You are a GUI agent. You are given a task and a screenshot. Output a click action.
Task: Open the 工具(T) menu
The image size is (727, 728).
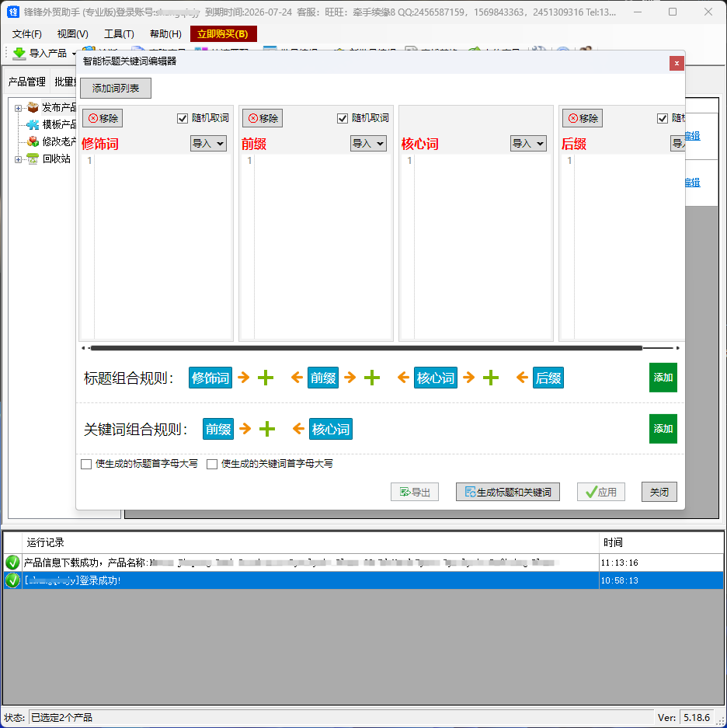tap(119, 34)
